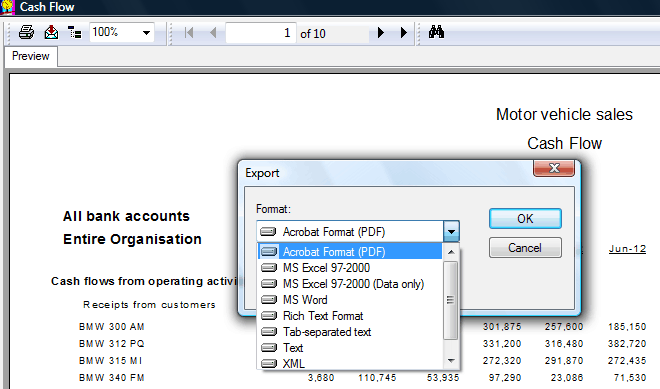Open the 100% zoom dropdown

point(146,33)
